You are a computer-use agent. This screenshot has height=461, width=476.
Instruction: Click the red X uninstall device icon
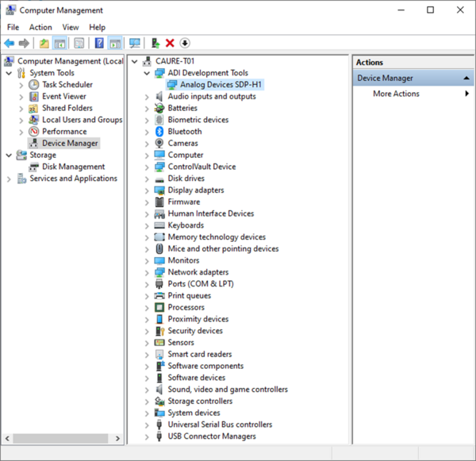pyautogui.click(x=170, y=43)
